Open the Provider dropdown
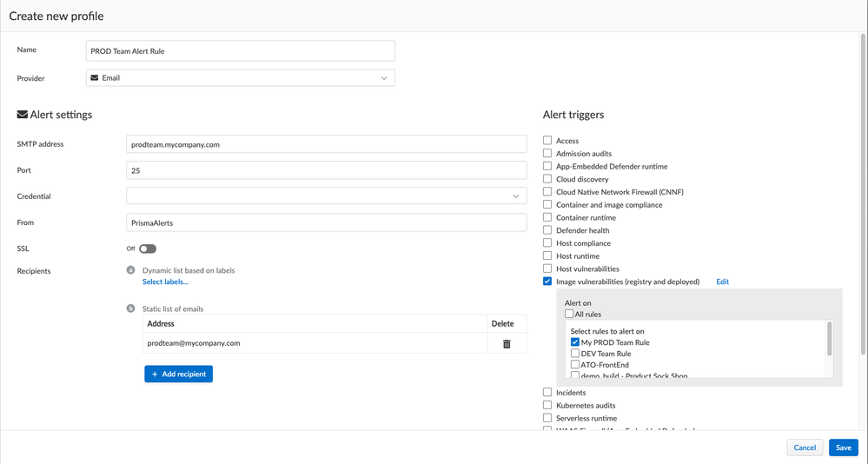 coord(383,78)
